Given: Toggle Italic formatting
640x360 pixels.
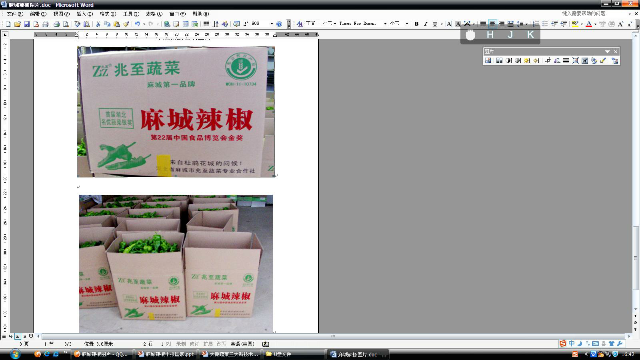Looking at the screenshot, I should click(426, 24).
